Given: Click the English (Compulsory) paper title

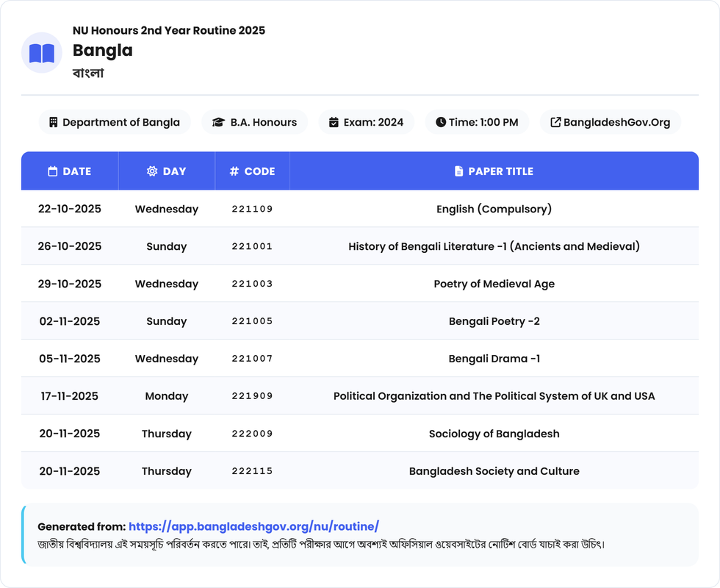Looking at the screenshot, I should [x=494, y=209].
